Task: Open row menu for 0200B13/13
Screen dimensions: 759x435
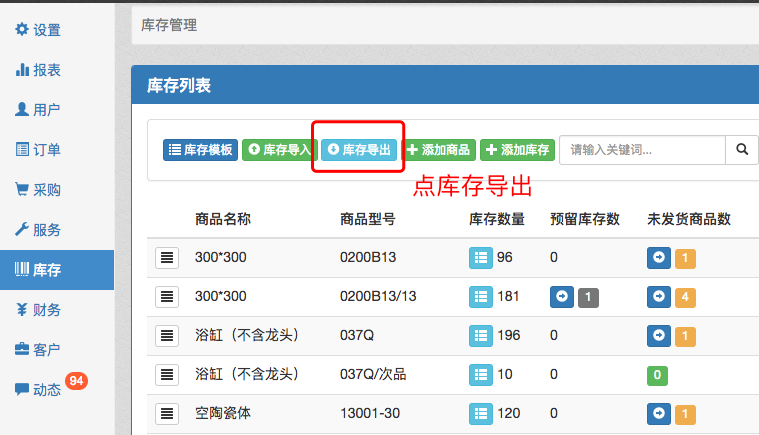Action: pos(167,297)
